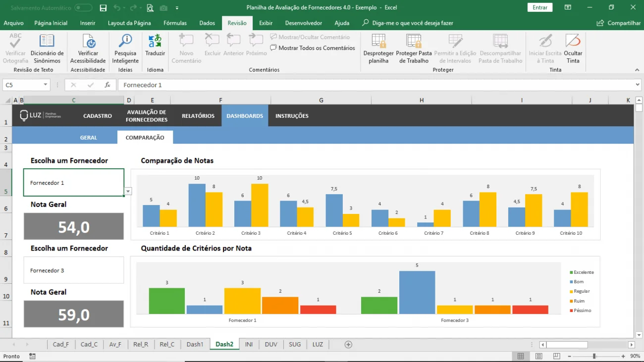Open the Ajuda tab
Viewport: 644px width, 362px height.
pyautogui.click(x=342, y=23)
